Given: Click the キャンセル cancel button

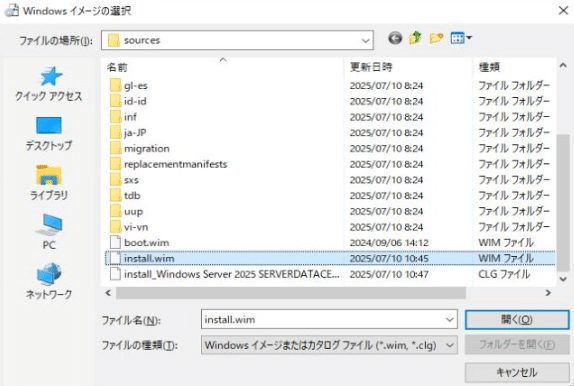Looking at the screenshot, I should click(x=517, y=372).
